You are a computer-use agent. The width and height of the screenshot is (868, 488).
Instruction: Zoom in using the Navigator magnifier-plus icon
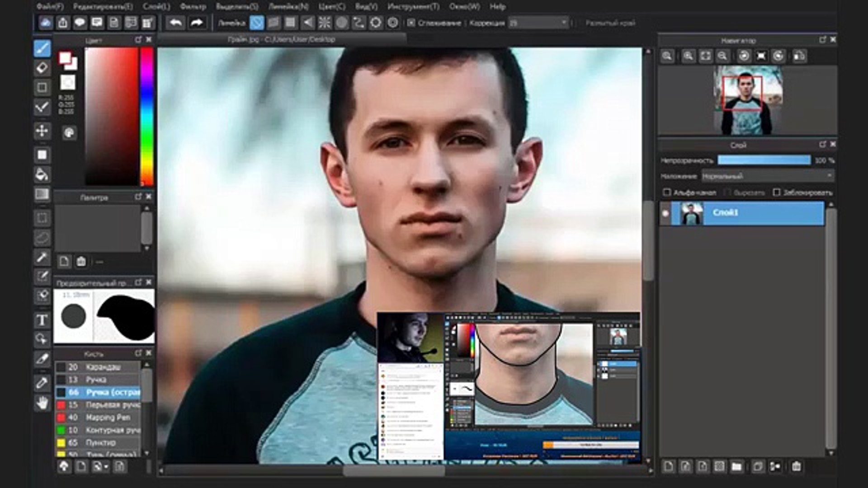point(688,56)
